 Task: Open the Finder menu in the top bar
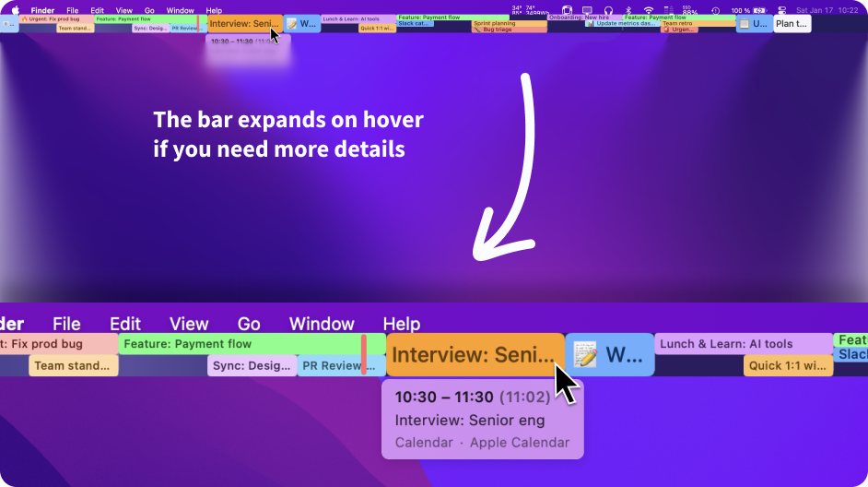click(x=42, y=10)
